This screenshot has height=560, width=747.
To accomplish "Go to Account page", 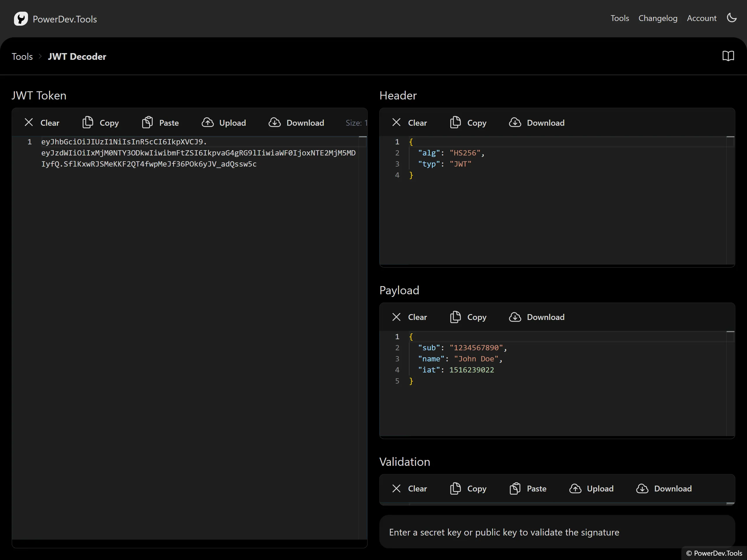I will click(x=701, y=18).
